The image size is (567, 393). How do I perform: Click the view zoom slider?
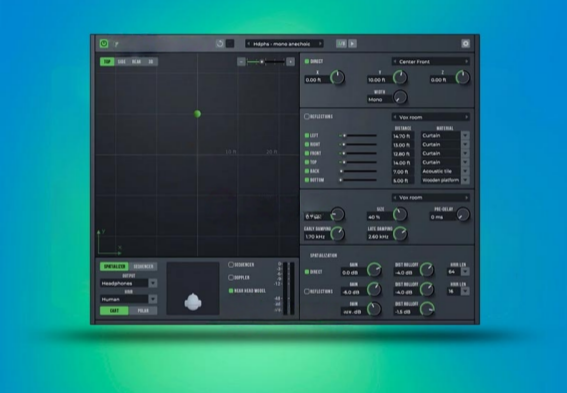click(x=266, y=62)
